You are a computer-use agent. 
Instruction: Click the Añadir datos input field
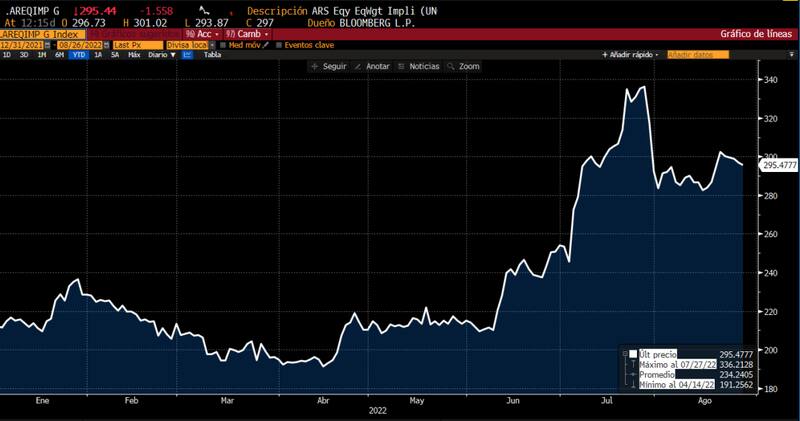(x=712, y=55)
